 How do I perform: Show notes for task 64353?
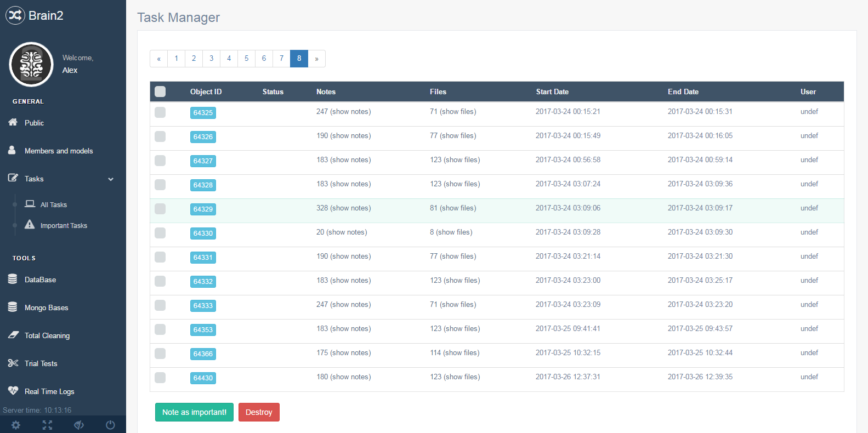coord(350,328)
